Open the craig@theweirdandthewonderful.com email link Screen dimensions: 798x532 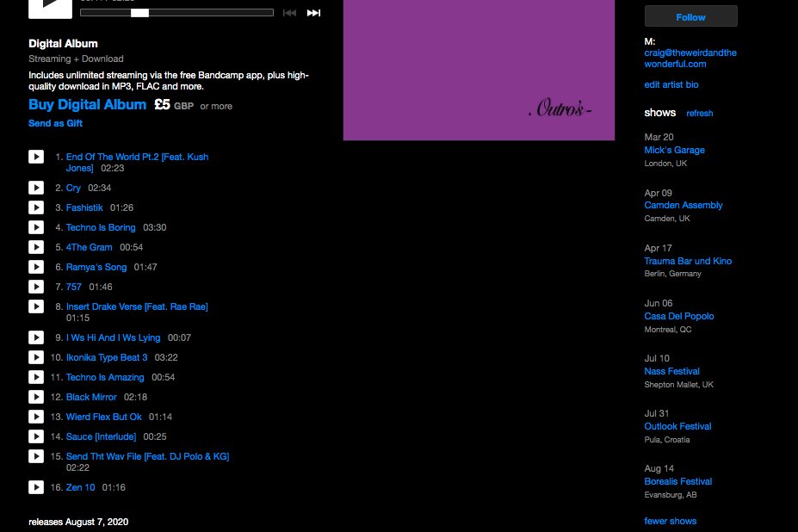690,59
